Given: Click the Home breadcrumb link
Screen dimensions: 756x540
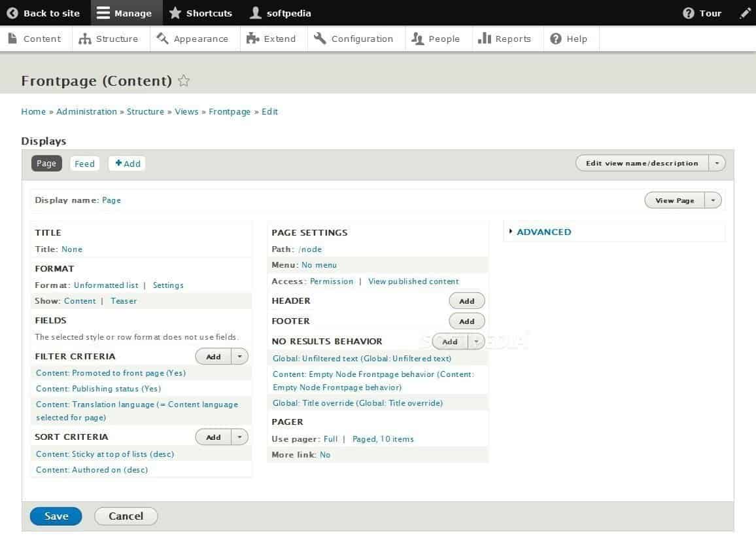Looking at the screenshot, I should 33,111.
